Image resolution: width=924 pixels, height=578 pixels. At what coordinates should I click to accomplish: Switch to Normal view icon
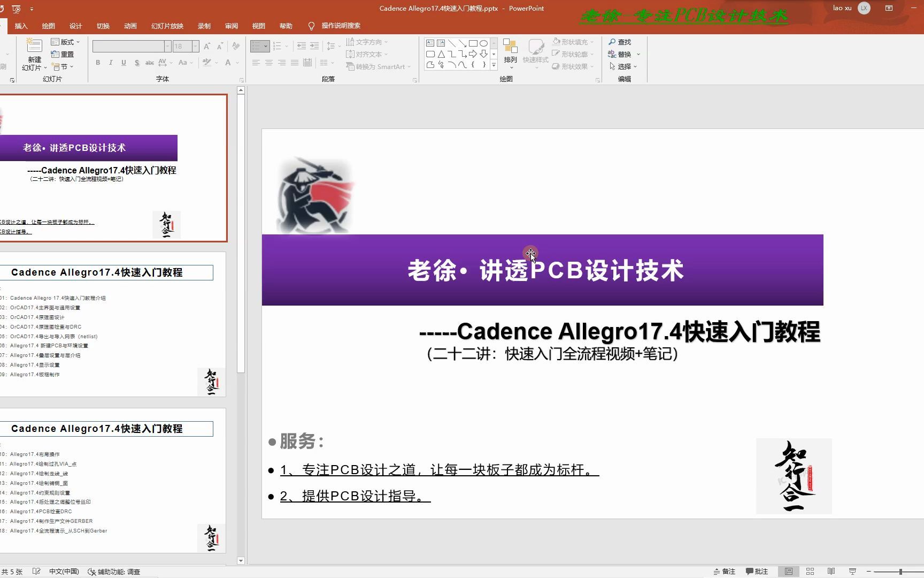pyautogui.click(x=789, y=572)
